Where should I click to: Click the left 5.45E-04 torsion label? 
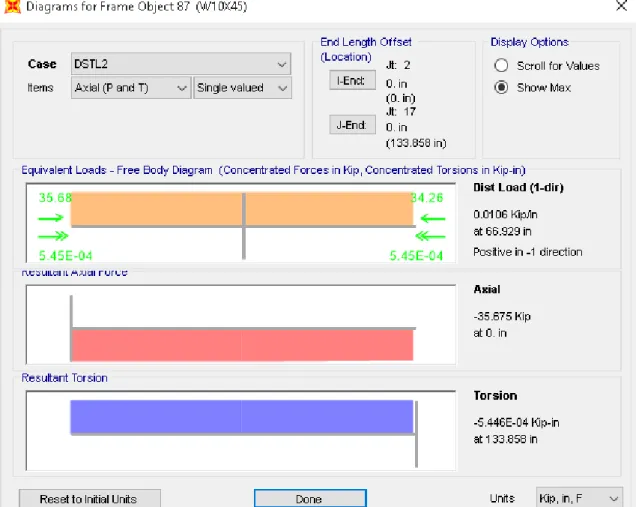65,256
